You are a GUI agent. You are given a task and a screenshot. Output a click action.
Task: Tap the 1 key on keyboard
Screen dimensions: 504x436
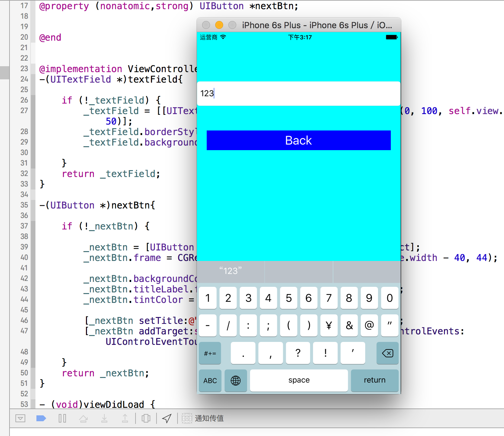208,298
